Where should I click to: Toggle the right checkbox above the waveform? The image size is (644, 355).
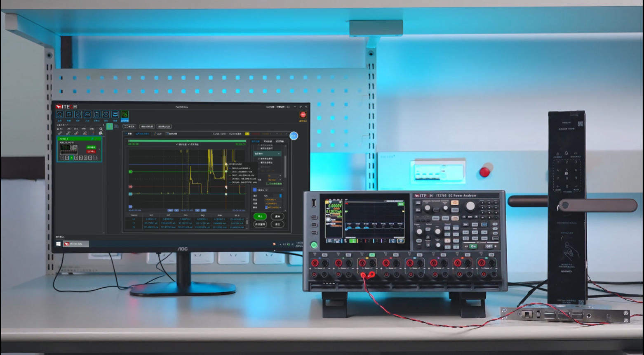189,144
